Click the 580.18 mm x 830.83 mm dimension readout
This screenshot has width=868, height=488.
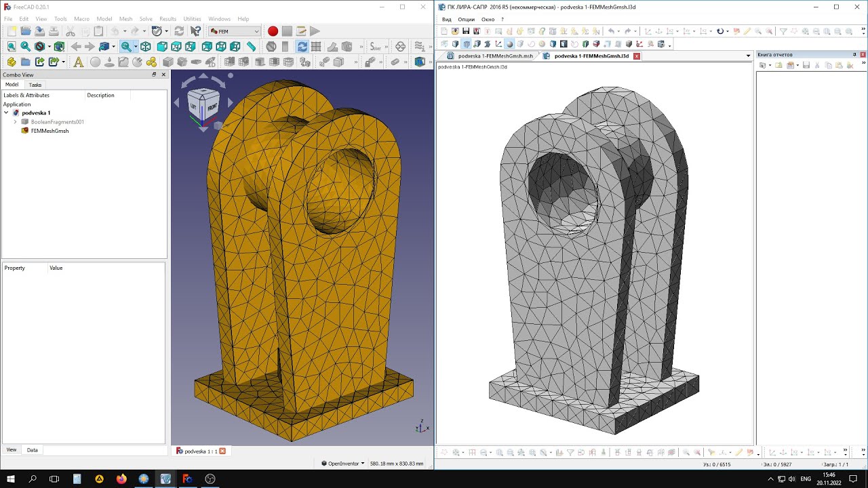[x=397, y=464]
